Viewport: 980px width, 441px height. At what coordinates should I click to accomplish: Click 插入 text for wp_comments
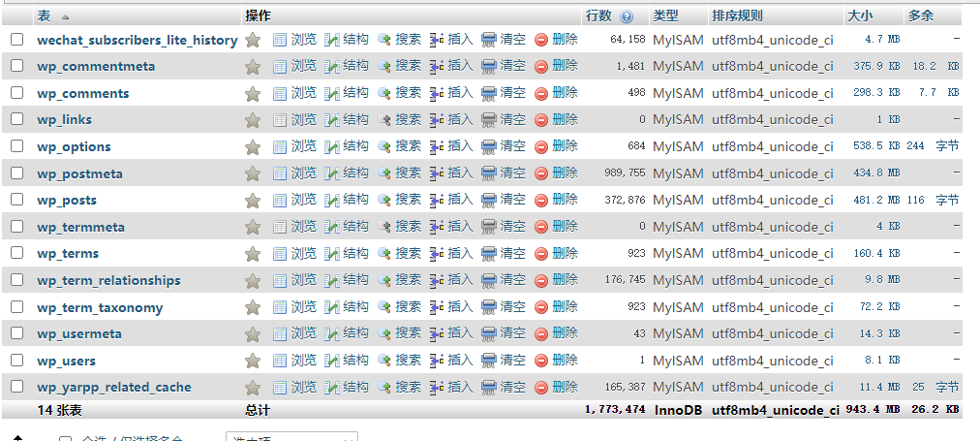pos(461,93)
